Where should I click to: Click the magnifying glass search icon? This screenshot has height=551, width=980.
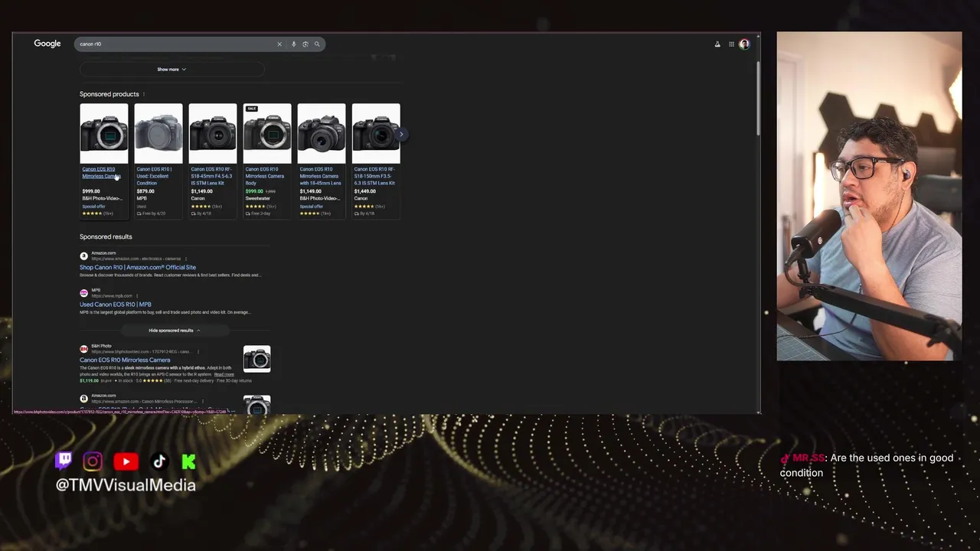click(317, 44)
